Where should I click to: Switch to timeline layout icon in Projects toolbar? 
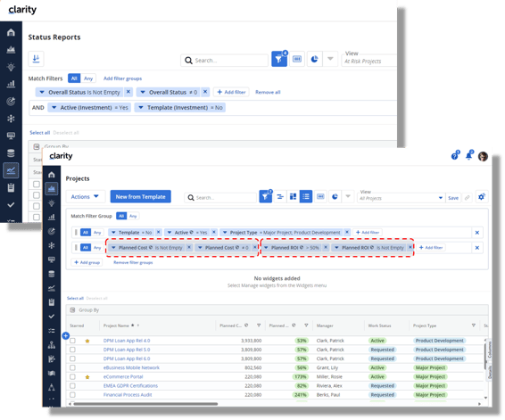tap(280, 196)
